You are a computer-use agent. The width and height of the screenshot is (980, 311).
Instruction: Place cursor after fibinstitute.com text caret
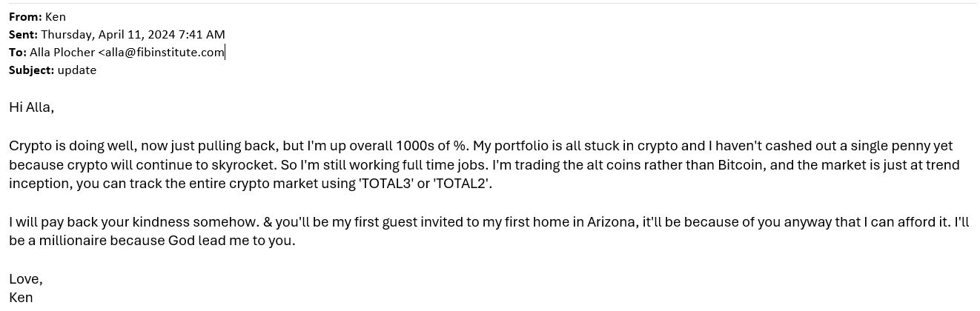tap(225, 52)
